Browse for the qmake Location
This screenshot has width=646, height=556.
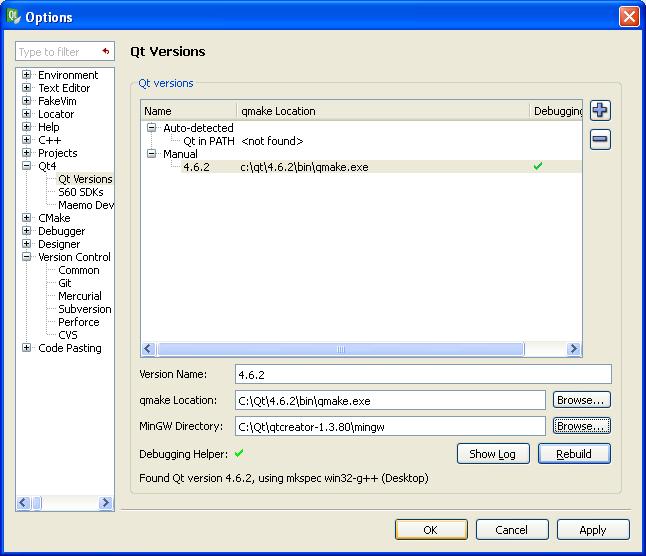coord(581,400)
